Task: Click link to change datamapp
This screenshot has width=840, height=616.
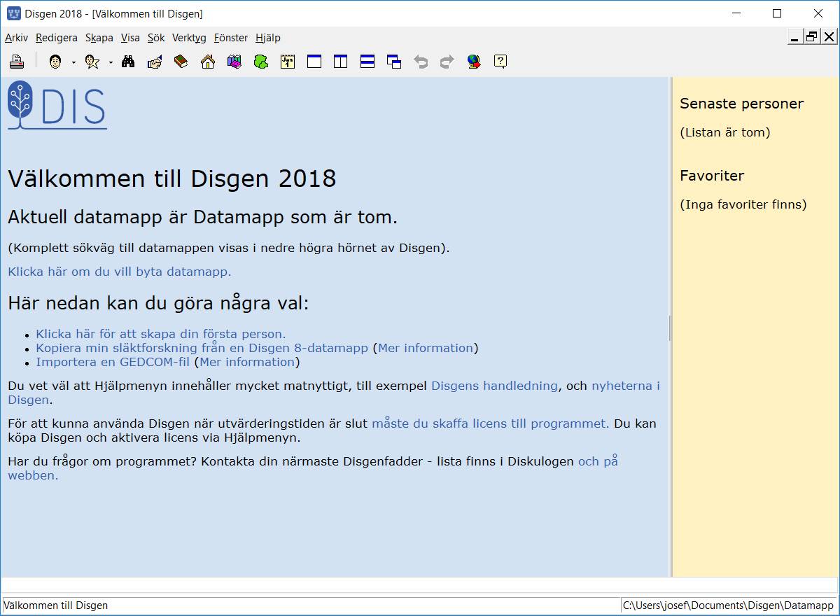Action: tap(120, 272)
